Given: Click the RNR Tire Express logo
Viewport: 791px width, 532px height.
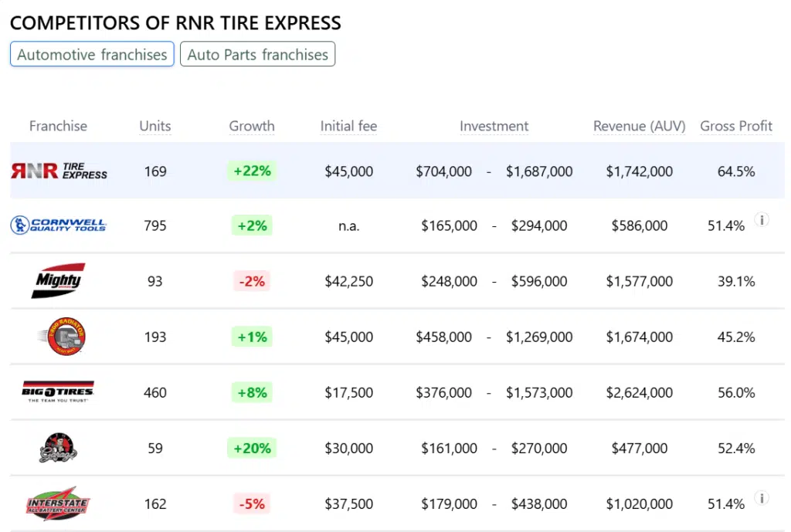Looking at the screenshot, I should pyautogui.click(x=59, y=171).
